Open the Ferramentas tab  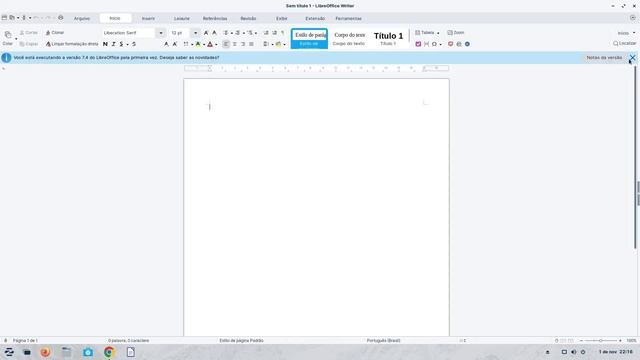coord(348,18)
